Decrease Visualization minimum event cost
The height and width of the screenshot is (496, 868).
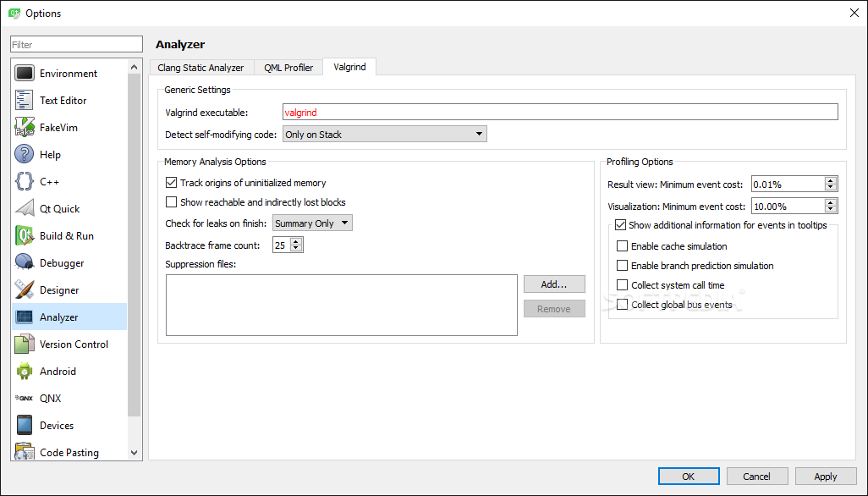coord(831,209)
